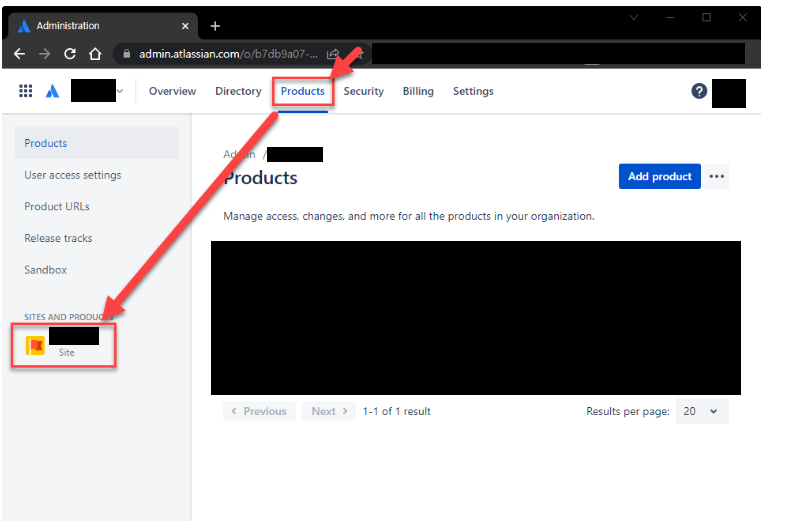This screenshot has width=790, height=521.
Task: Expand the organization switcher dropdown arrow
Action: [x=120, y=91]
